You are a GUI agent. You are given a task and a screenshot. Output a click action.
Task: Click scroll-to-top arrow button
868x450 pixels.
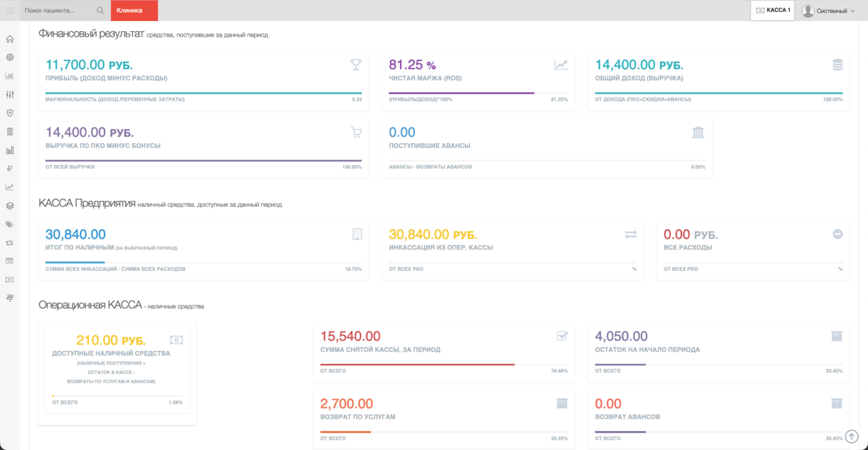[852, 436]
